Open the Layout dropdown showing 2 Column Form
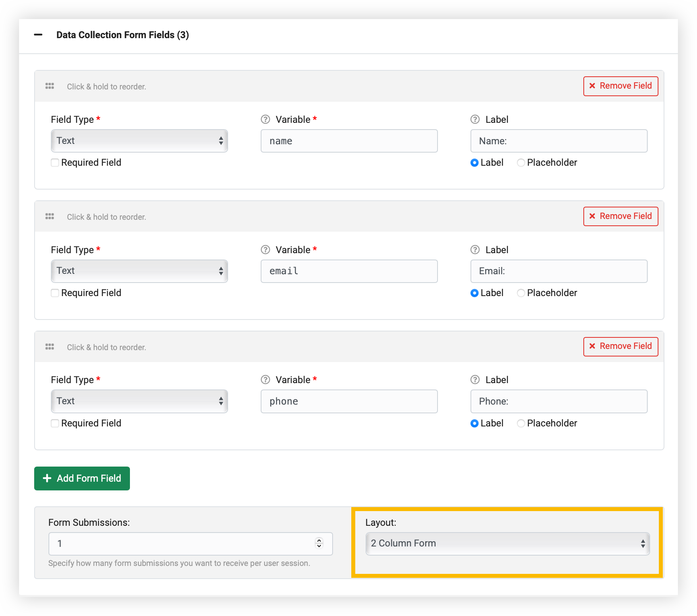 (507, 543)
